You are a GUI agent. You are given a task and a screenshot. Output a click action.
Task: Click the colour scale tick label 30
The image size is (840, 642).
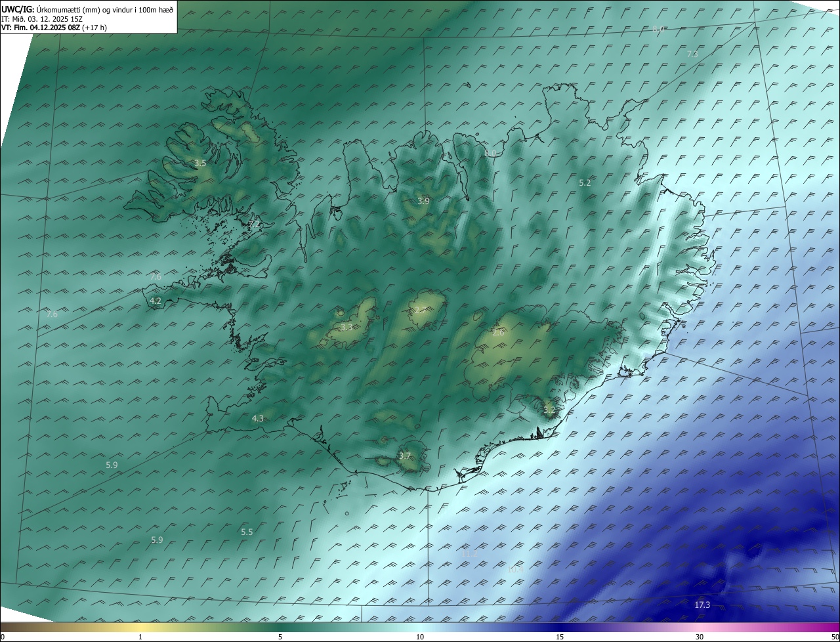click(700, 637)
